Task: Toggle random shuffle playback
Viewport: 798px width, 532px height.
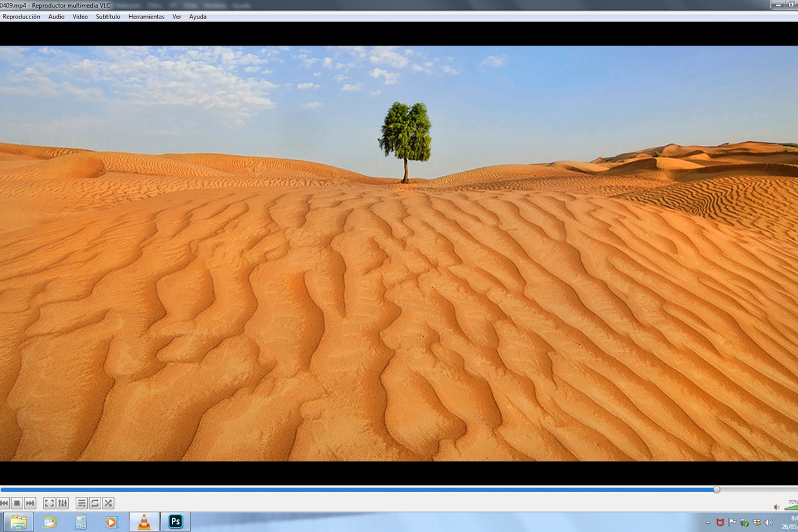Action: pyautogui.click(x=108, y=503)
